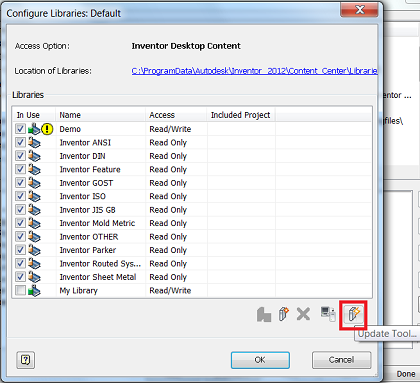Toggle the Inventor GOST In Use checkbox
This screenshot has height=383, width=420.
coord(20,183)
